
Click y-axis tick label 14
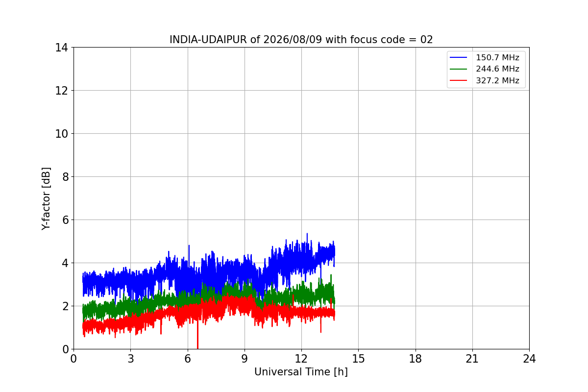pos(61,48)
